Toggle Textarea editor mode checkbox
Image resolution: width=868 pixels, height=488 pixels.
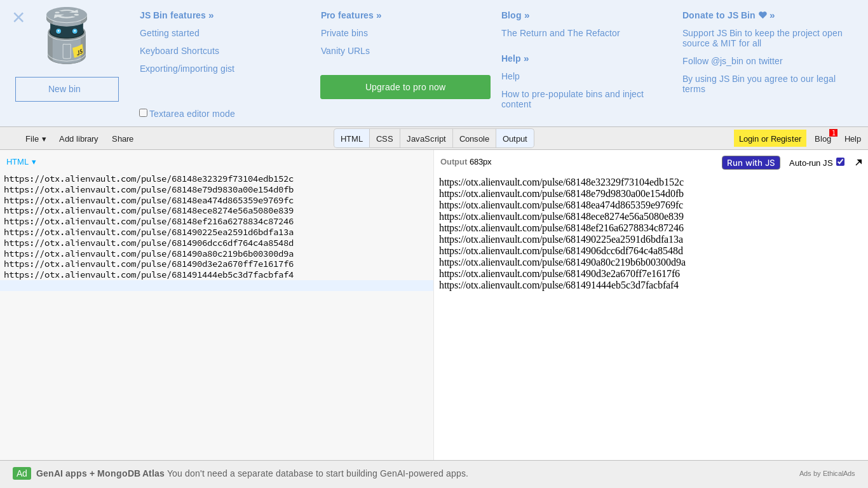pyautogui.click(x=143, y=112)
